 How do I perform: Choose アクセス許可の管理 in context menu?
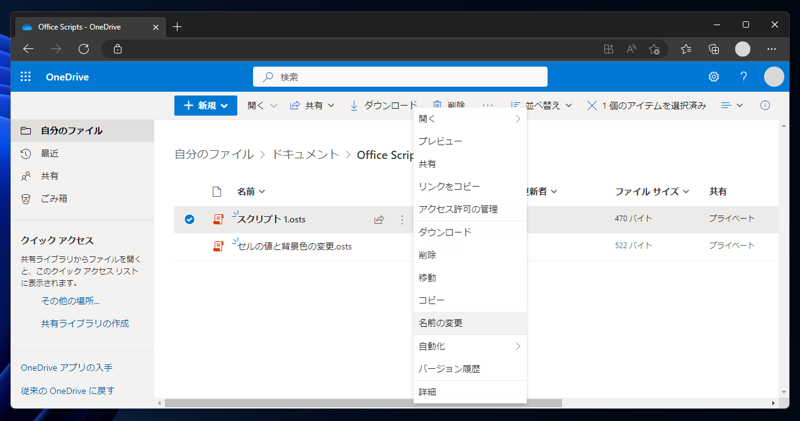click(470, 209)
